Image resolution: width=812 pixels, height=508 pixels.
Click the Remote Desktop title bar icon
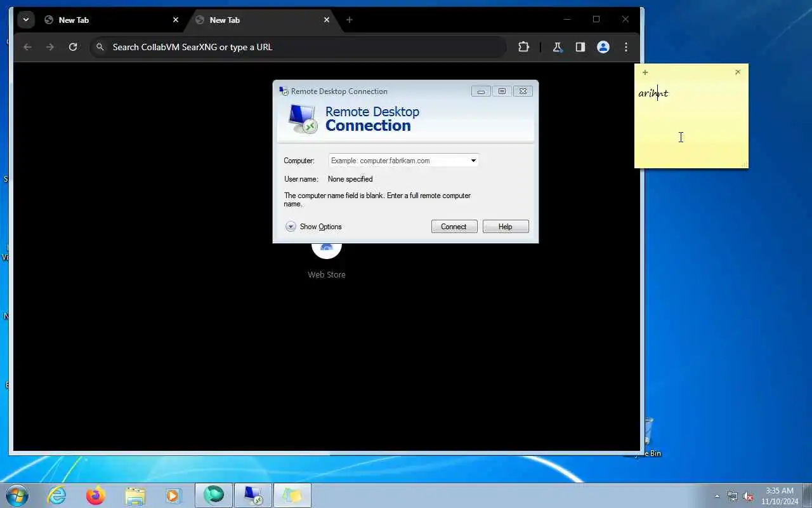tap(284, 91)
